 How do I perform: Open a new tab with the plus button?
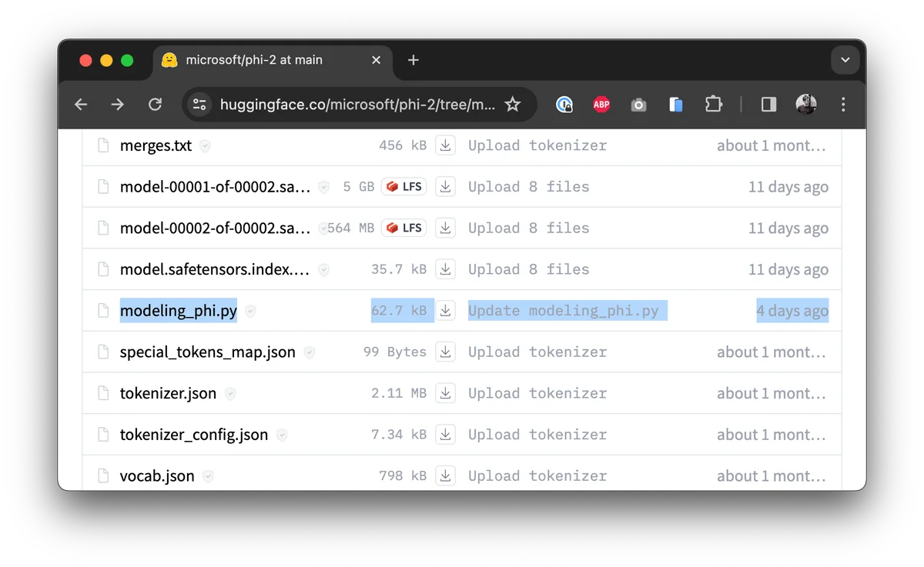(x=413, y=60)
